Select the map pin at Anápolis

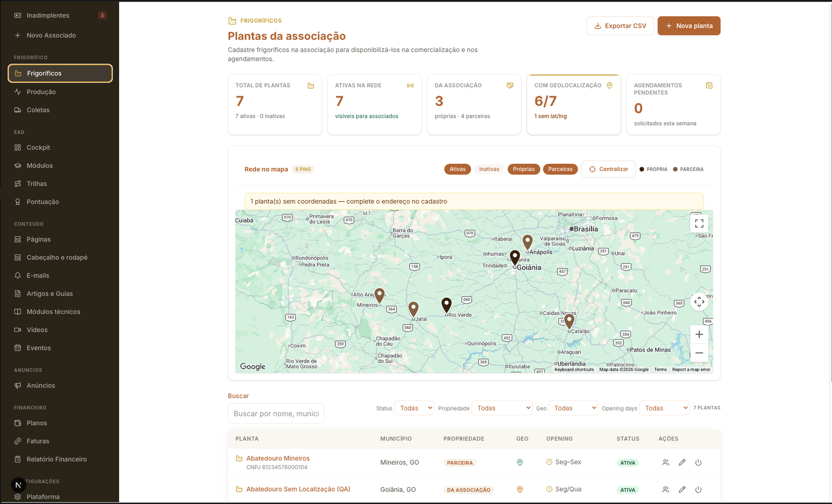coord(527,242)
